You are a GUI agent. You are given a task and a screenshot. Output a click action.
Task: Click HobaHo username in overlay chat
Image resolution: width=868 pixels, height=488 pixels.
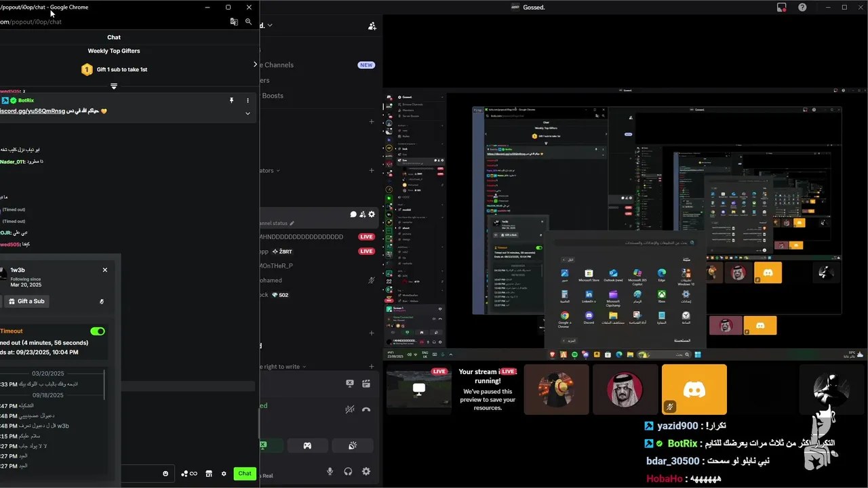[x=665, y=479]
